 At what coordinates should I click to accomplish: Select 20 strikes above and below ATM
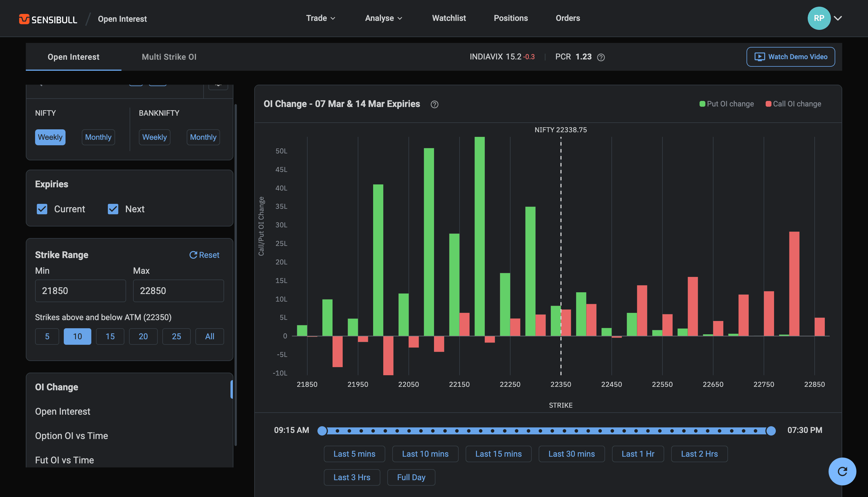coord(143,337)
